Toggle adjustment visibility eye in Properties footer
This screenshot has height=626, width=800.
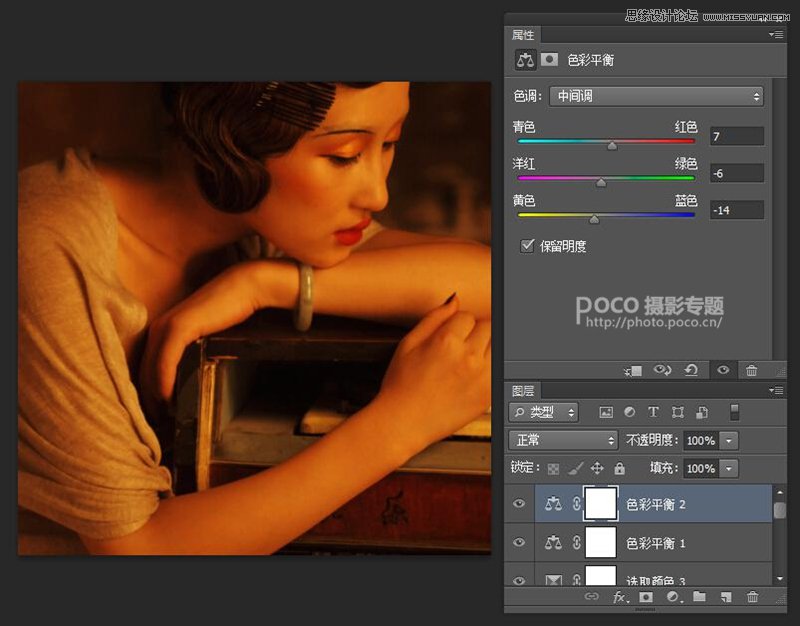723,370
